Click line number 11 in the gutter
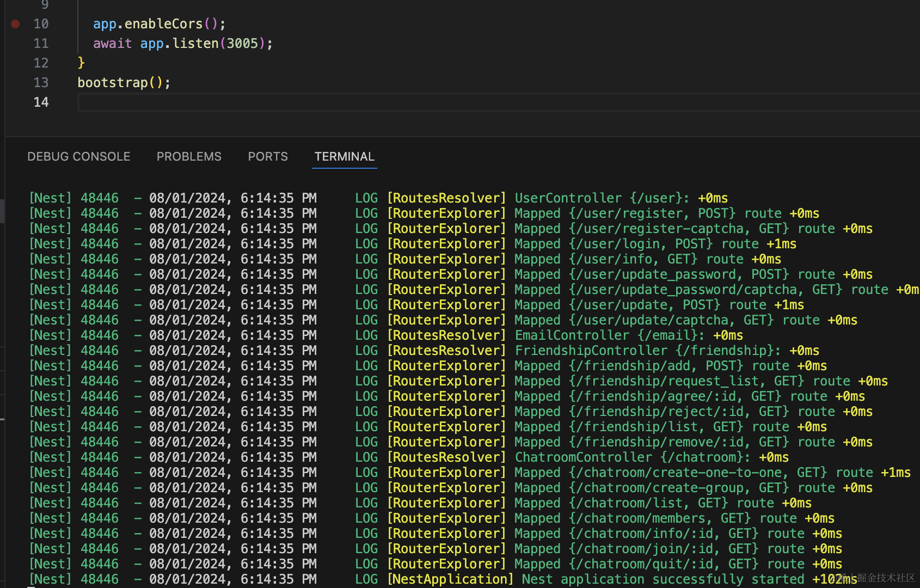 (41, 44)
